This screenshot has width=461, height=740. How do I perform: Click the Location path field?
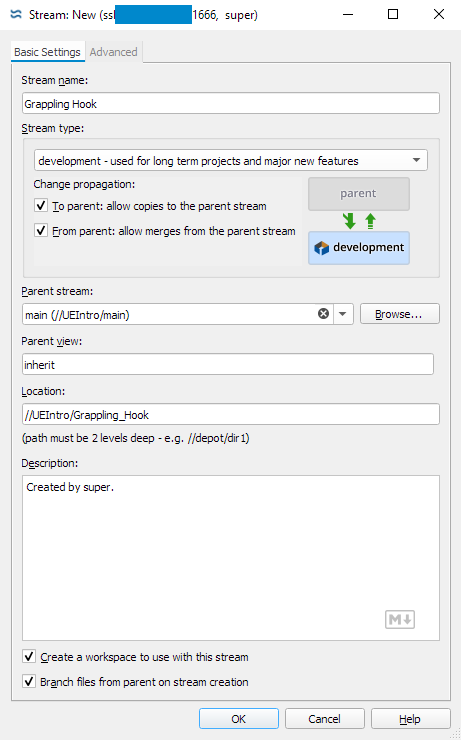(x=231, y=414)
